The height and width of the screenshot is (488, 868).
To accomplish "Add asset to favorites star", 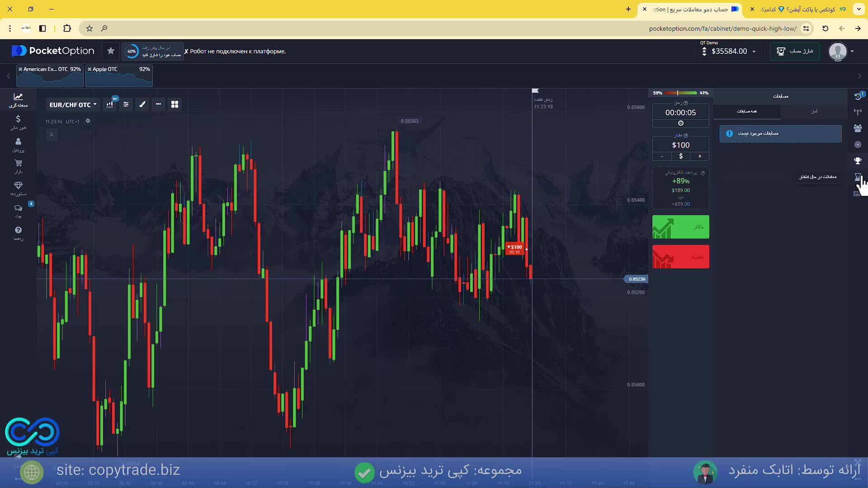I will click(x=111, y=51).
